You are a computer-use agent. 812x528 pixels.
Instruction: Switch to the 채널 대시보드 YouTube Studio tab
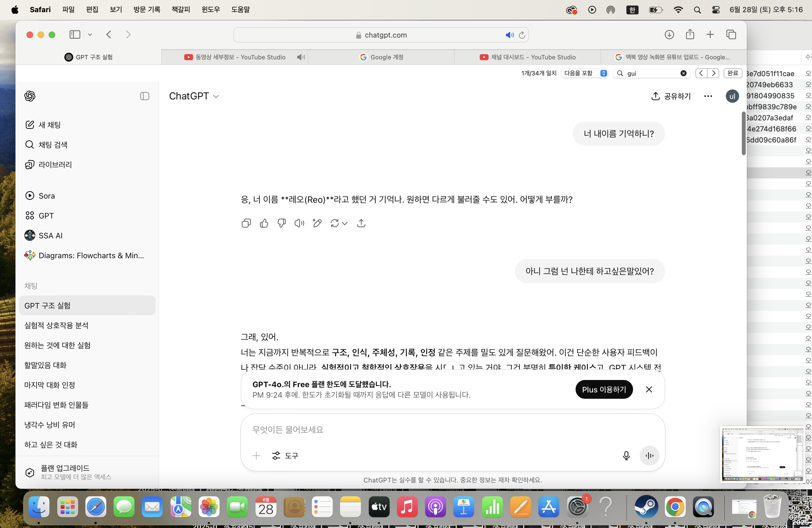point(528,57)
